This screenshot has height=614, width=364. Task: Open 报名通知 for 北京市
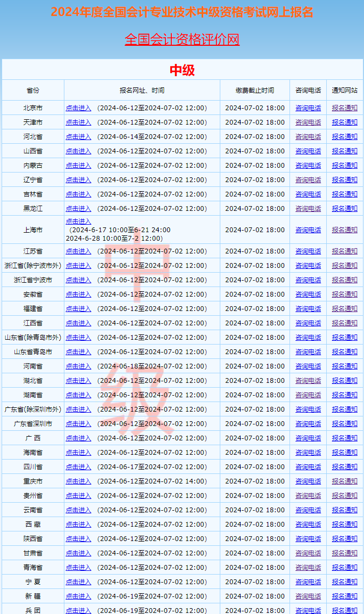(344, 108)
